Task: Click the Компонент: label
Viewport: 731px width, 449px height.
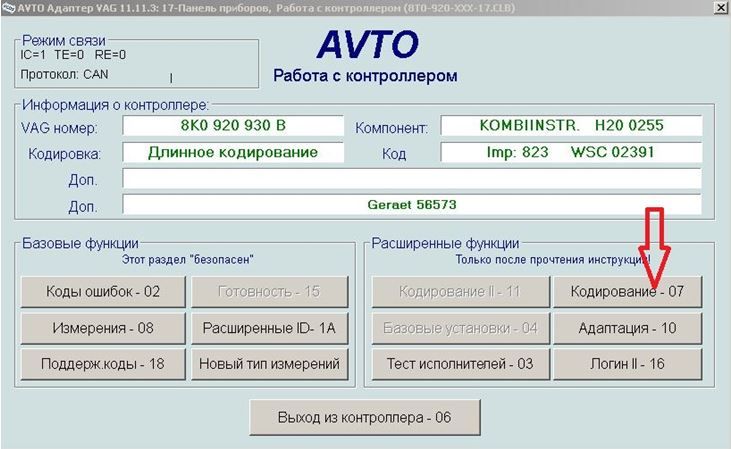Action: coord(391,128)
